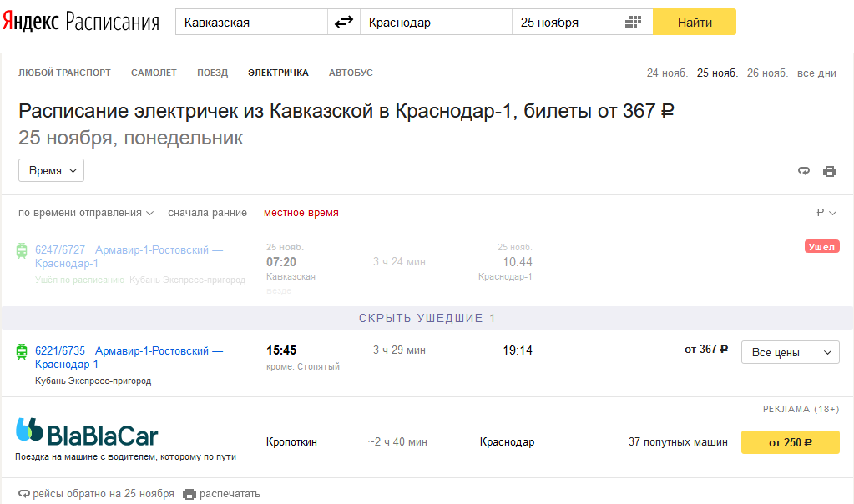Click кроме: Стопятый stops note

[x=303, y=367]
